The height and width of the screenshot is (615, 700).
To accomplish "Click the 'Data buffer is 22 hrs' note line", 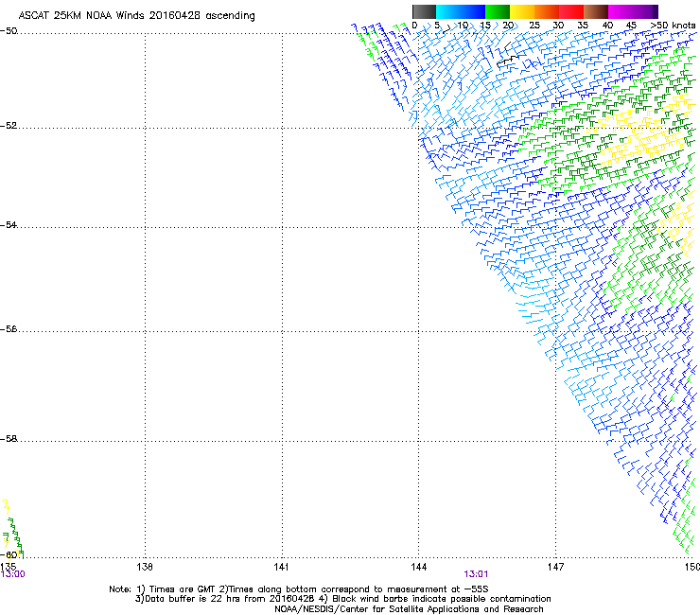I will coord(343,599).
